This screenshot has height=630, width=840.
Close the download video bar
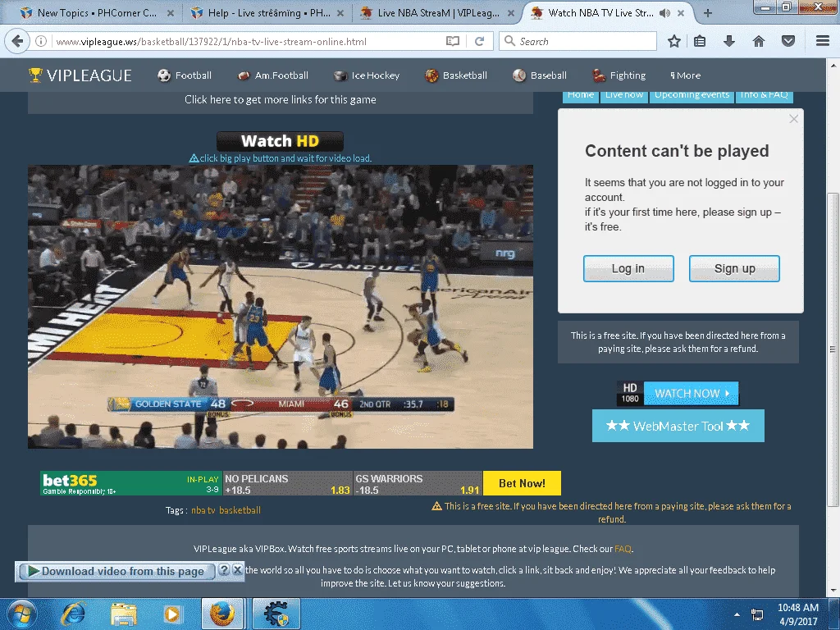[237, 570]
